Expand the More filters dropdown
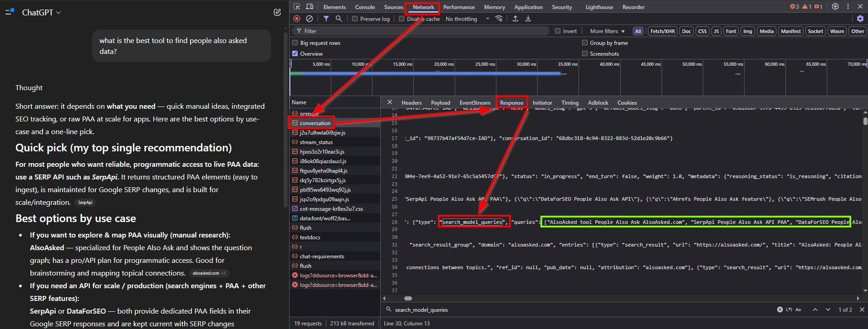The image size is (868, 329). pos(607,31)
